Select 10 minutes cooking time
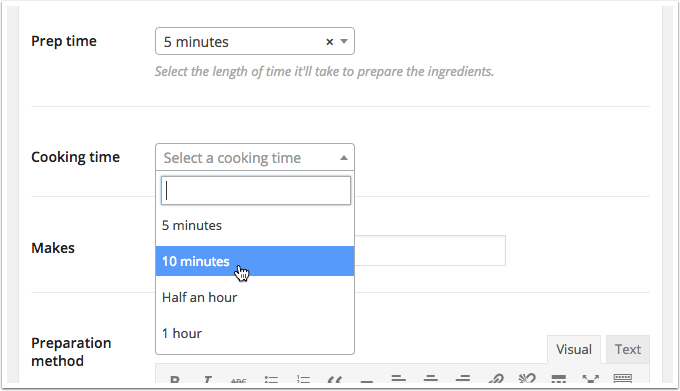680x391 pixels. point(255,261)
